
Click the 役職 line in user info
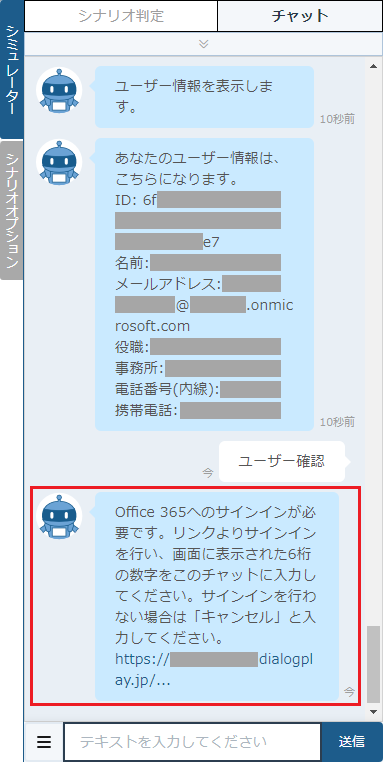pos(198,347)
